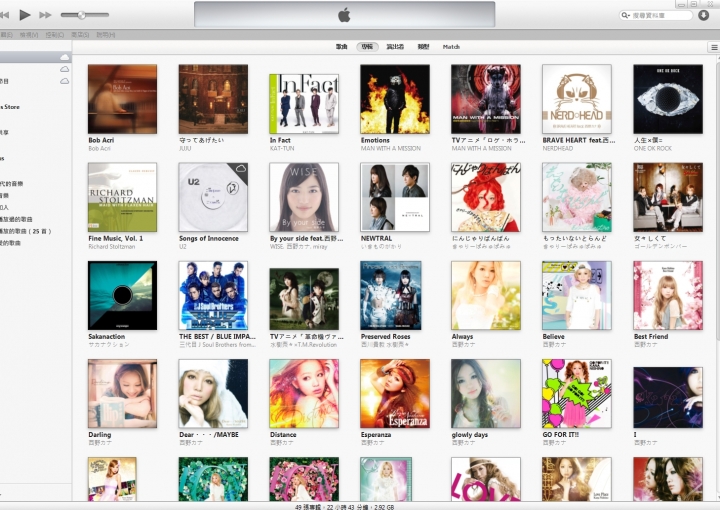
Task: Open the Sakanaction album cover
Action: [122, 296]
